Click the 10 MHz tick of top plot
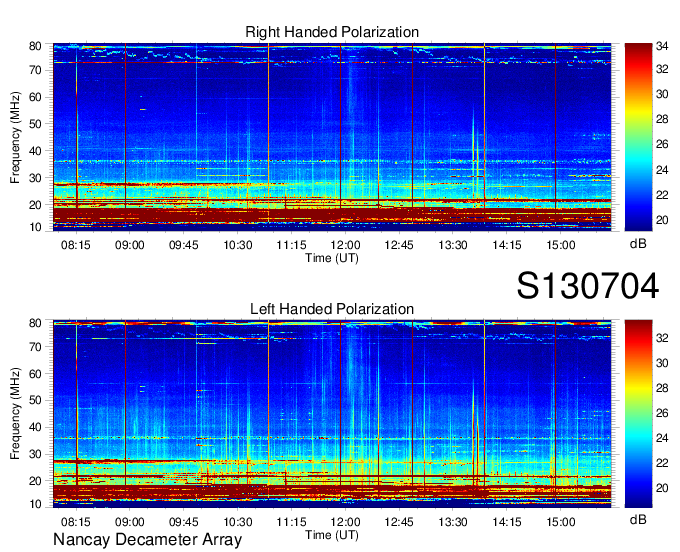Screen dimensions: 680x552 click(35, 227)
